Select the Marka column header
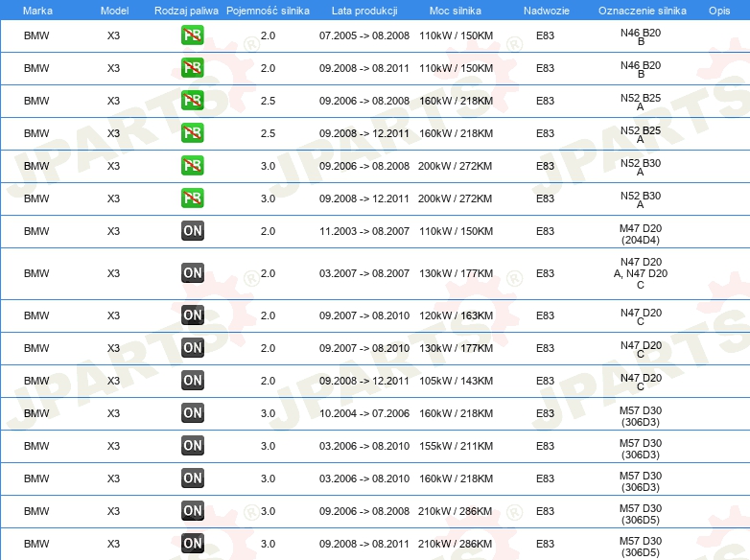The width and height of the screenshot is (750, 560). point(37,11)
